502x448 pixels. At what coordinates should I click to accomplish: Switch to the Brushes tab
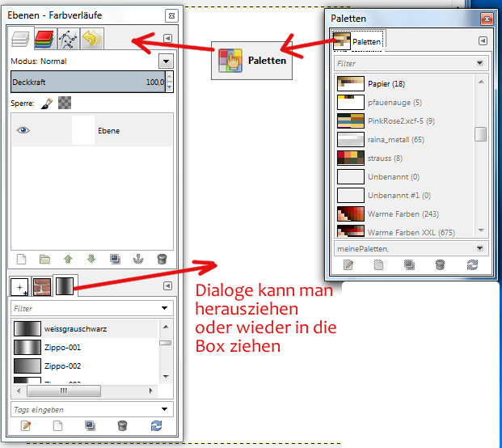[x=19, y=287]
